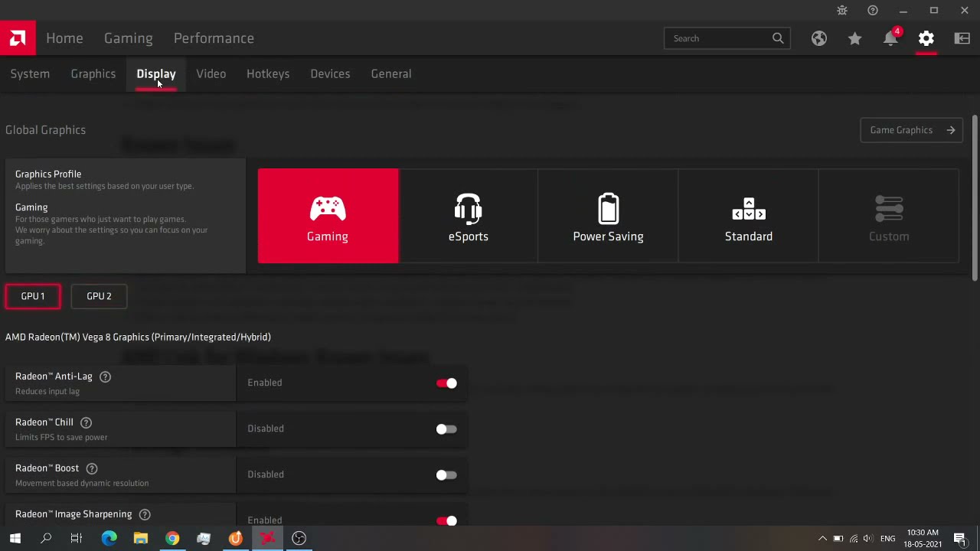Enable Radeon Boost toggle
Screen dimensions: 980x551
[x=446, y=475]
